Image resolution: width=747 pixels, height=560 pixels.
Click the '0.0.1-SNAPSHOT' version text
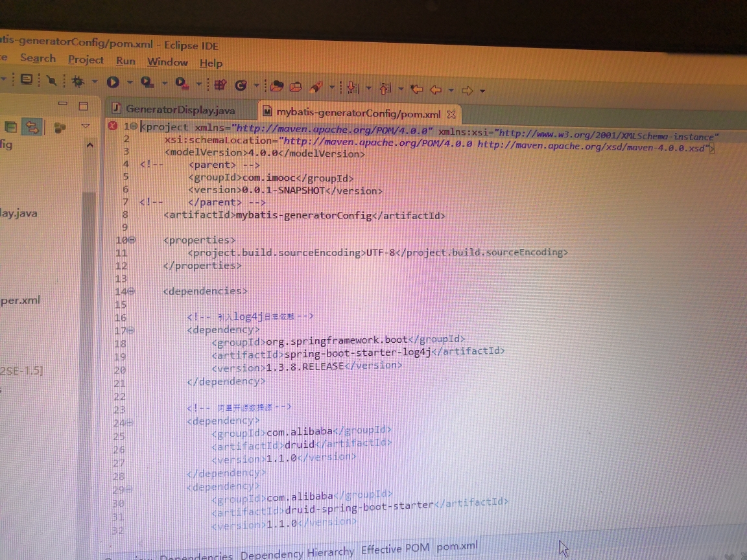point(283,191)
